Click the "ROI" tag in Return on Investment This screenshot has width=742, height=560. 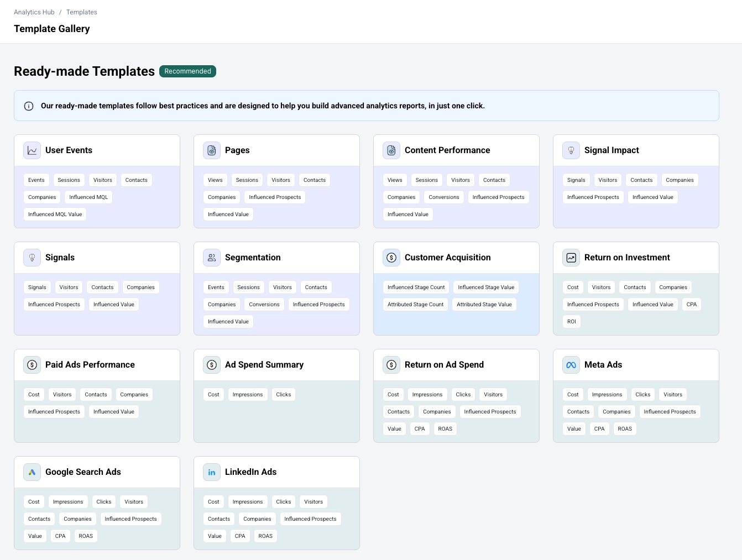coord(572,322)
